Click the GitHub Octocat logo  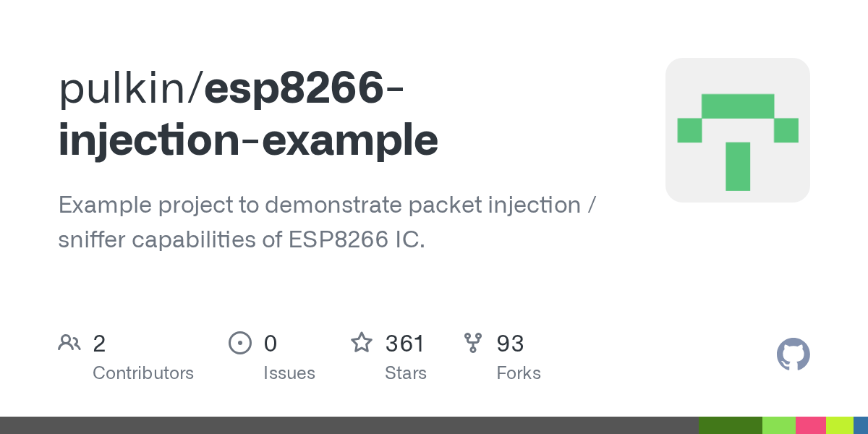(793, 355)
